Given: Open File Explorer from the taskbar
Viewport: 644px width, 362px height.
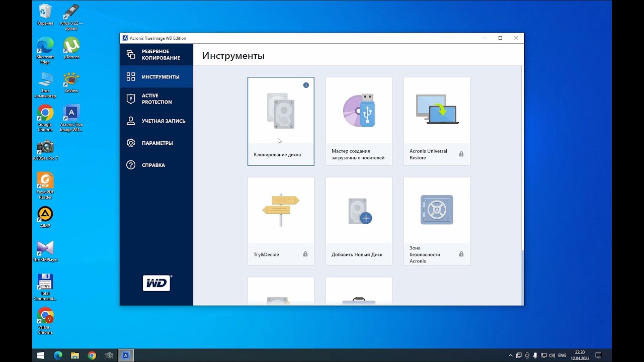Looking at the screenshot, I should click(75, 355).
